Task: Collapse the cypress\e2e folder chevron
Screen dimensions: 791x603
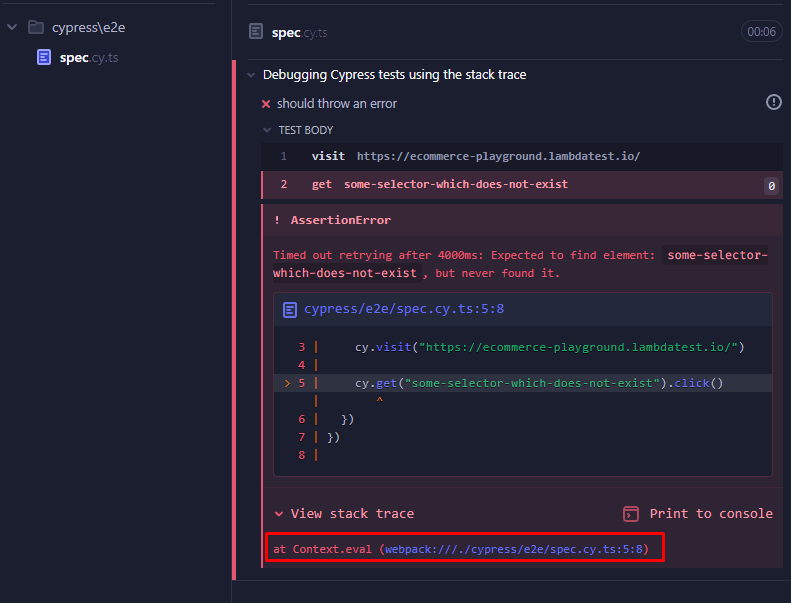Action: [12, 27]
